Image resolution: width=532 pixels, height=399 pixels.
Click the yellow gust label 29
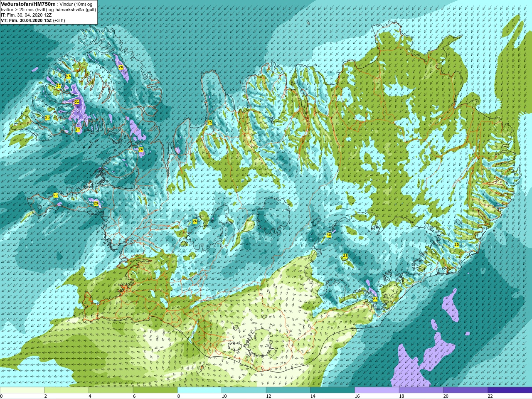pos(96,203)
